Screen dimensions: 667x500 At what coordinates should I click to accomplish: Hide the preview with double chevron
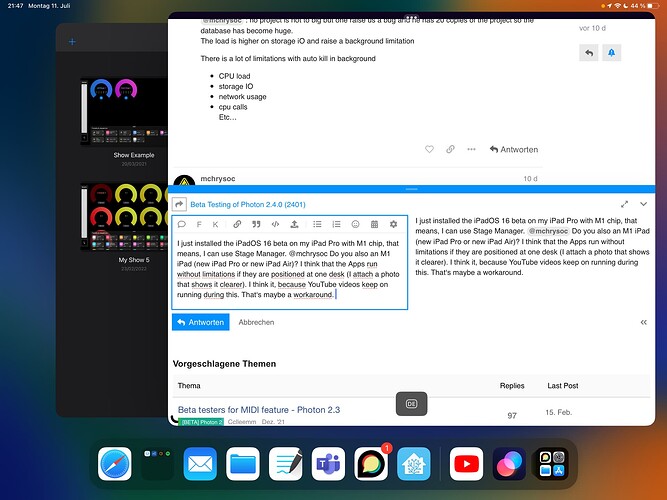tap(644, 322)
